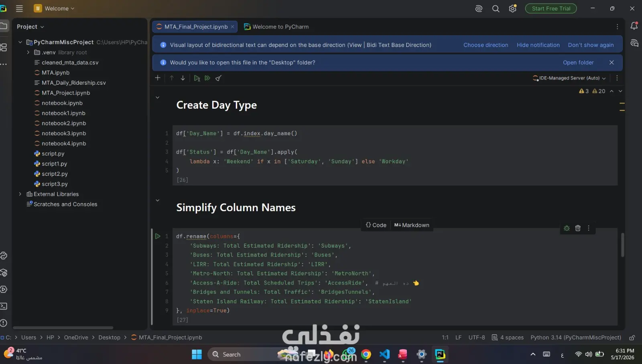Screen dimensions: 642x364
Task: Move the cell down with arrow icon
Action: (183, 78)
